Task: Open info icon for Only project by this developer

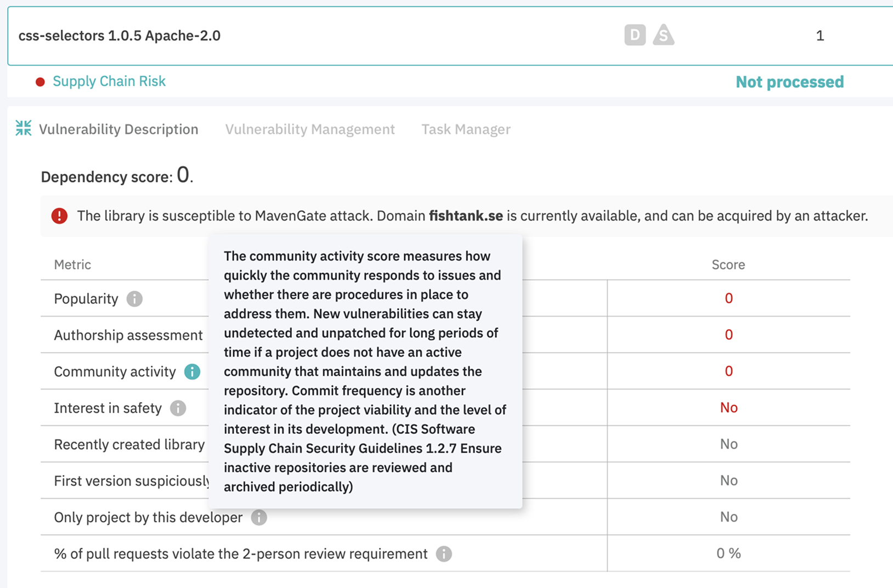Action: 259,517
